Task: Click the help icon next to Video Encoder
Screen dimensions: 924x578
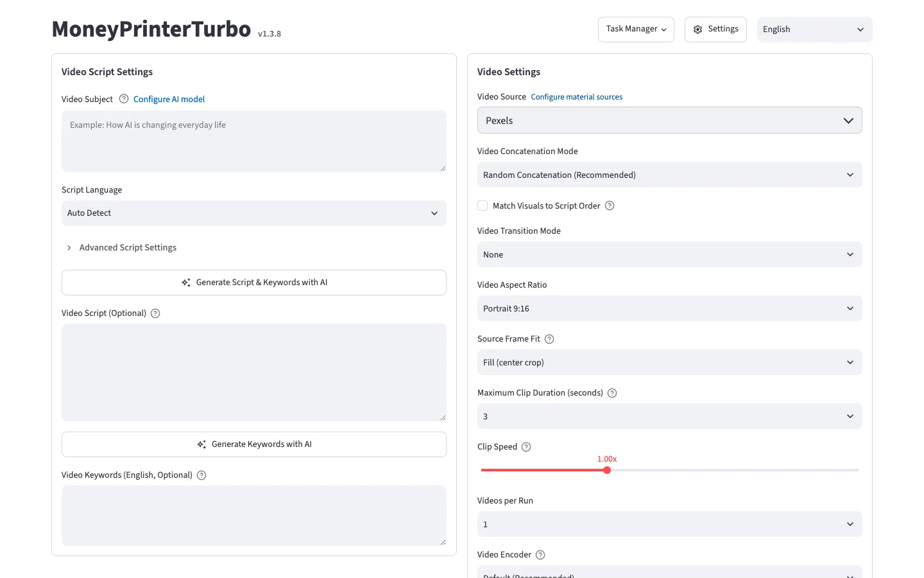Action: [x=540, y=555]
